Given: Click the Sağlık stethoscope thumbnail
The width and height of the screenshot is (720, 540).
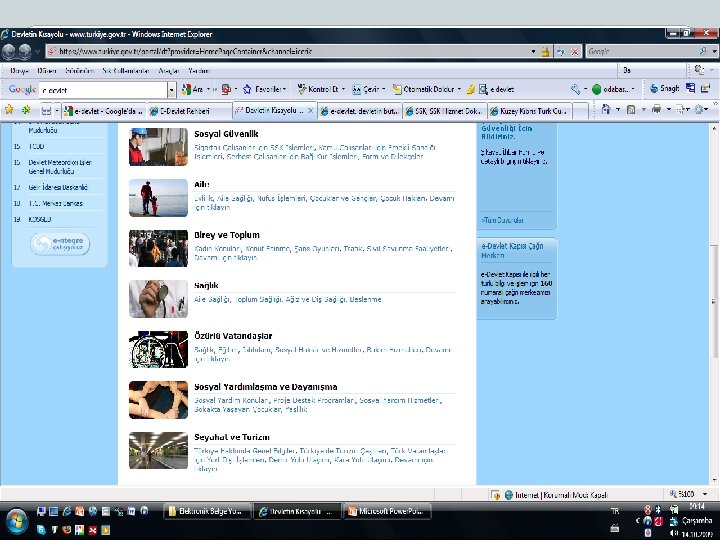Looking at the screenshot, I should pos(158,299).
